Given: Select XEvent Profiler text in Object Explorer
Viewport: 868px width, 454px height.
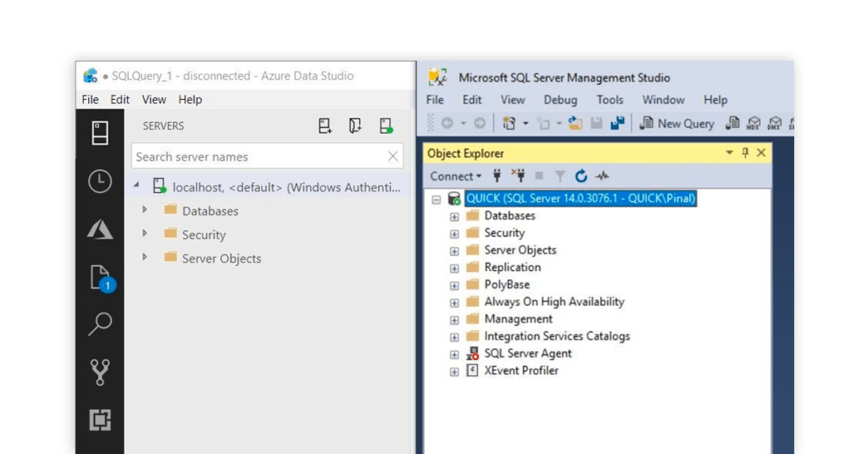Looking at the screenshot, I should (x=521, y=370).
